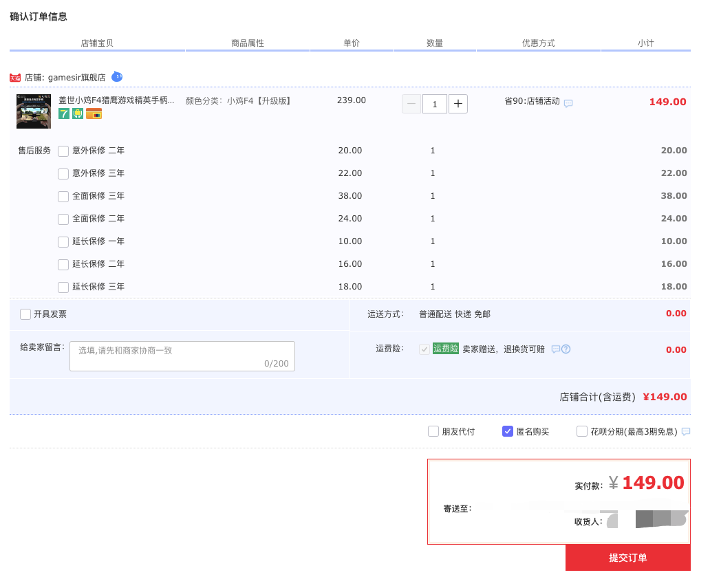This screenshot has width=710, height=588.
Task: Check 意外保修 三年 service
Action: click(x=63, y=174)
